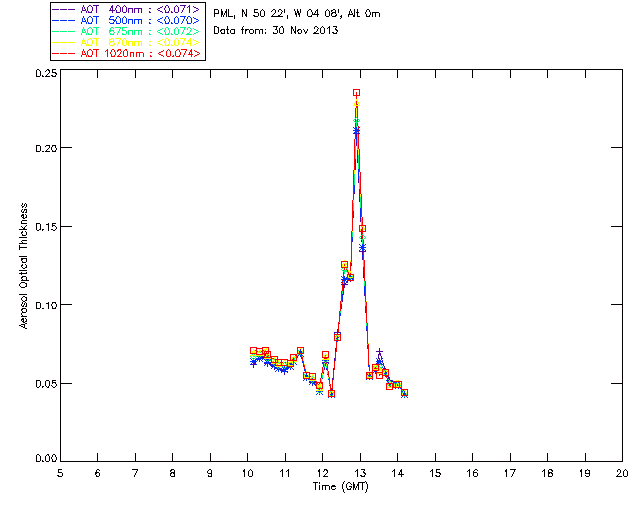Click the AOT 675nm legend entry
Image resolution: width=640 pixels, height=512 pixels.
[127, 31]
